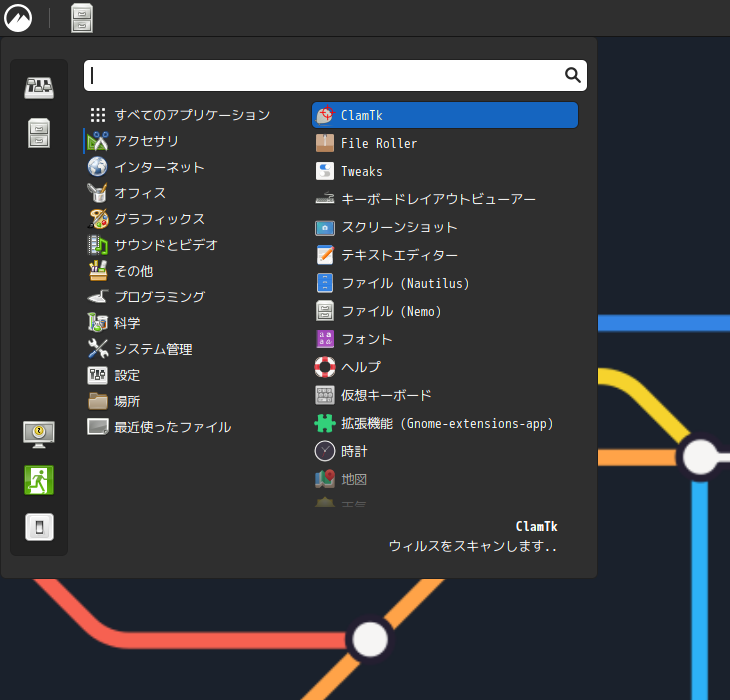Select オフィス category
730x700 pixels.
[193, 193]
